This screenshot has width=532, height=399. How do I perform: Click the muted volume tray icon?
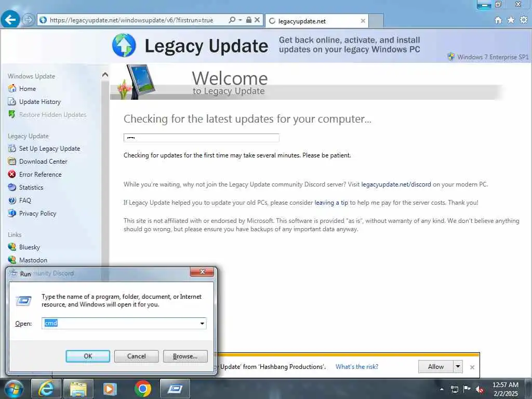coord(480,389)
